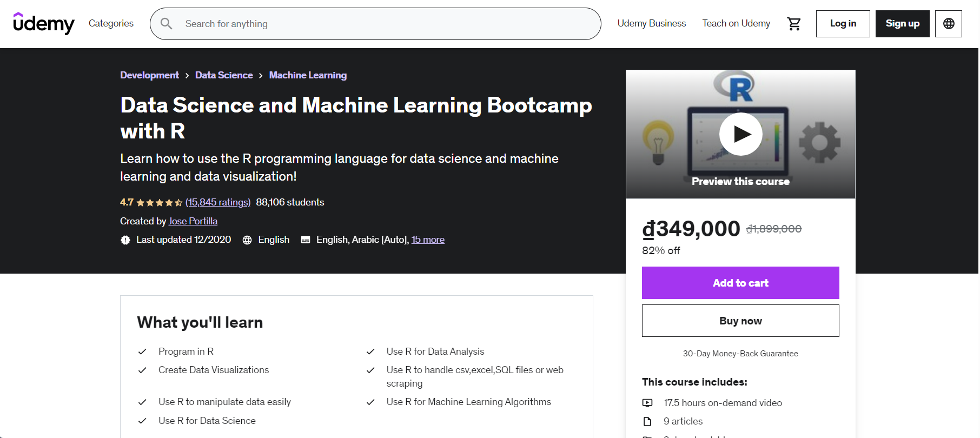Click the 88,106 students text
The height and width of the screenshot is (438, 980).
(290, 202)
